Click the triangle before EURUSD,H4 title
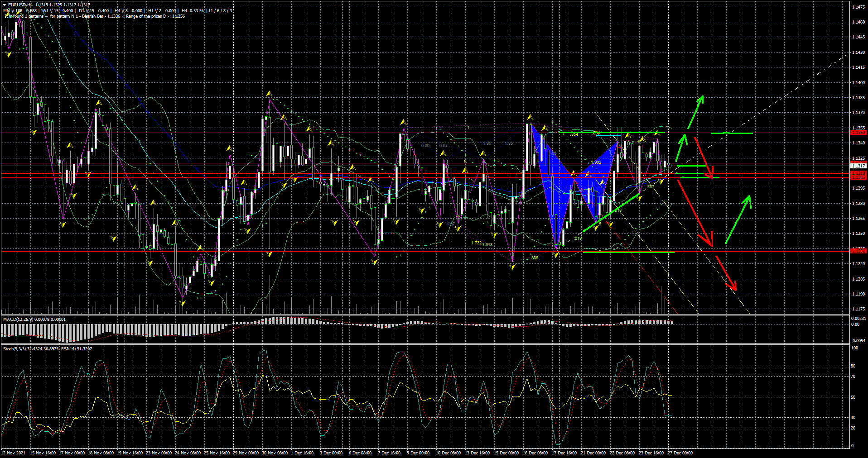 coord(5,5)
